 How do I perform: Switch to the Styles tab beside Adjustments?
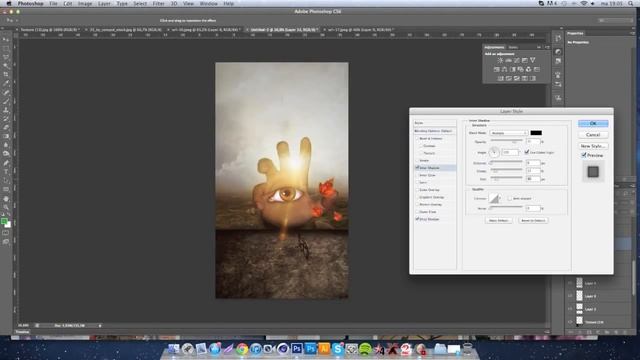point(513,47)
